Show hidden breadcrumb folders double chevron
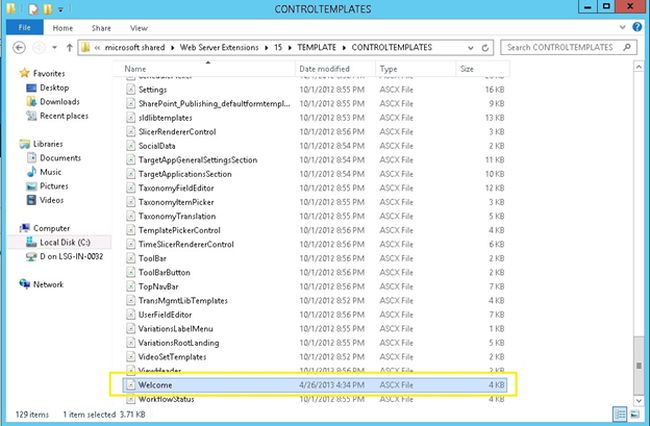The width and height of the screenshot is (650, 426). [x=97, y=48]
